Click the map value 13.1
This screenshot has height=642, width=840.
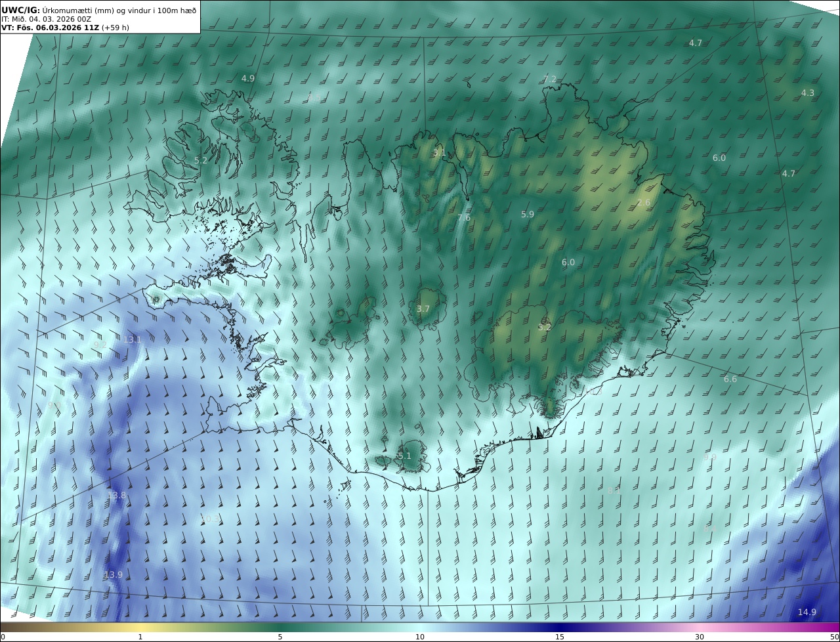pyautogui.click(x=133, y=340)
